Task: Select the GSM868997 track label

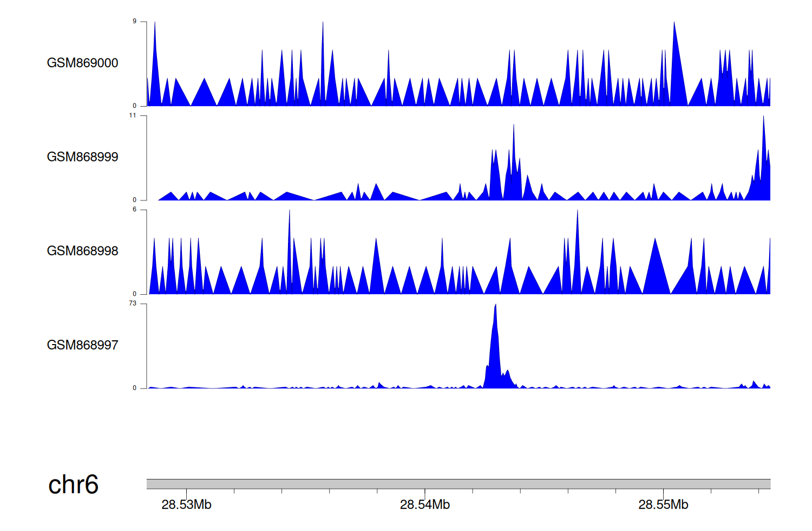Action: 82,345
